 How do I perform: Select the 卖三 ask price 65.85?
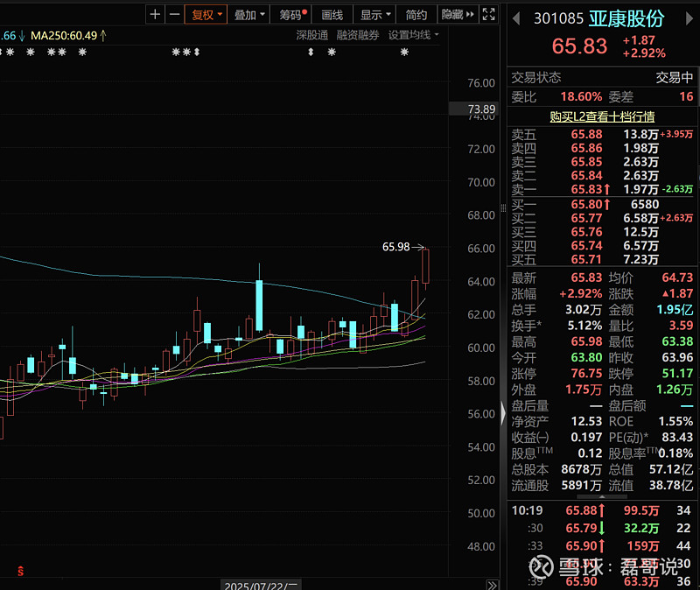[x=586, y=162]
